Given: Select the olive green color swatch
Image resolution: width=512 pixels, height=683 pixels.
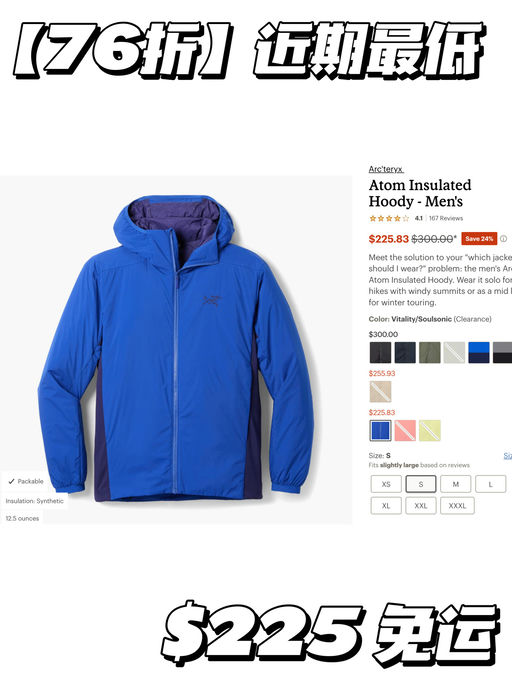Looking at the screenshot, I should tap(430, 352).
